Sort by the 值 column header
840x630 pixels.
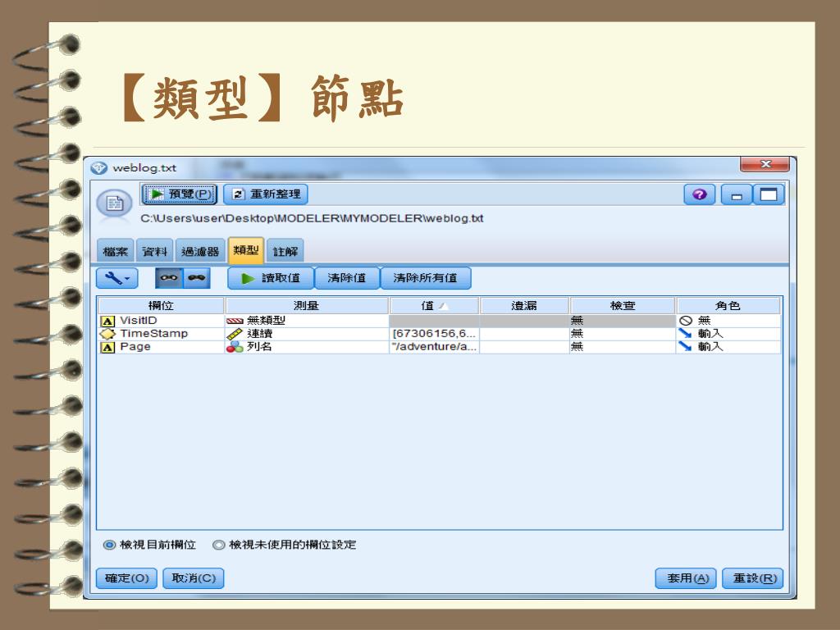tap(434, 305)
